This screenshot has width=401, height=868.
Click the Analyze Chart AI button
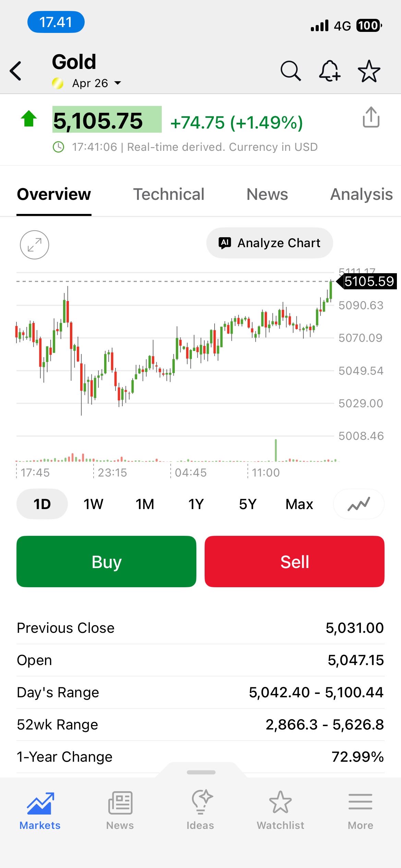269,243
